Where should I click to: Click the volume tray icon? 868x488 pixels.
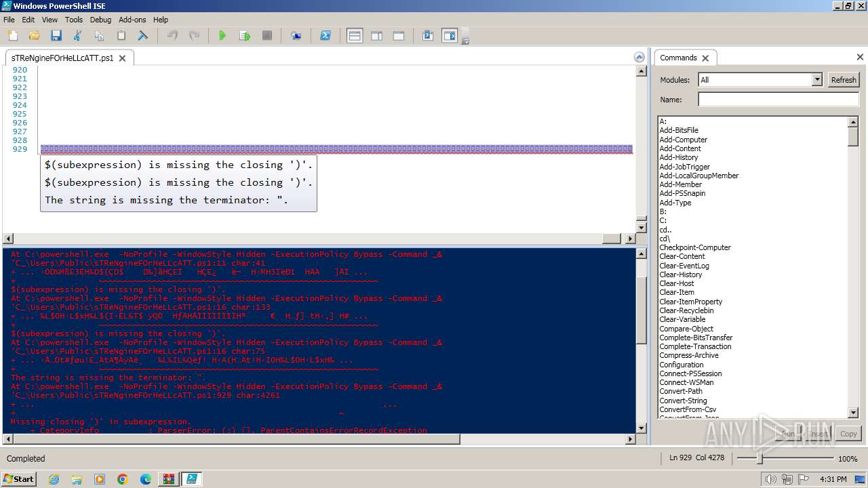(x=770, y=479)
